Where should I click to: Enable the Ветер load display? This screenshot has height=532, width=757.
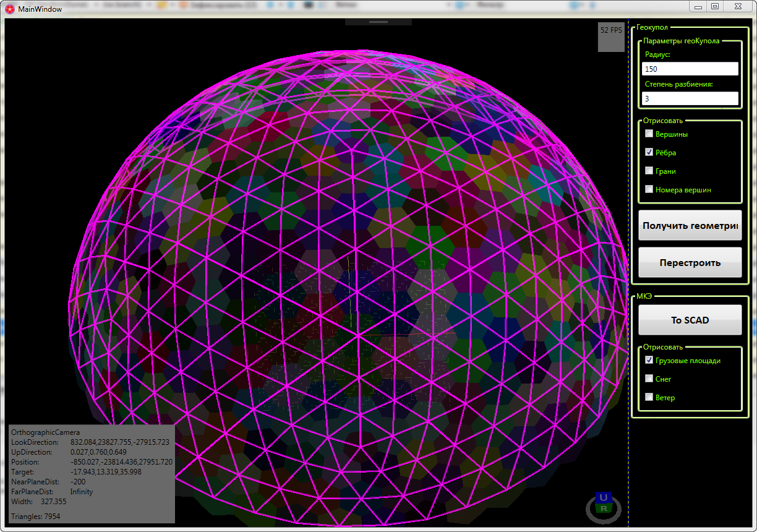click(649, 397)
